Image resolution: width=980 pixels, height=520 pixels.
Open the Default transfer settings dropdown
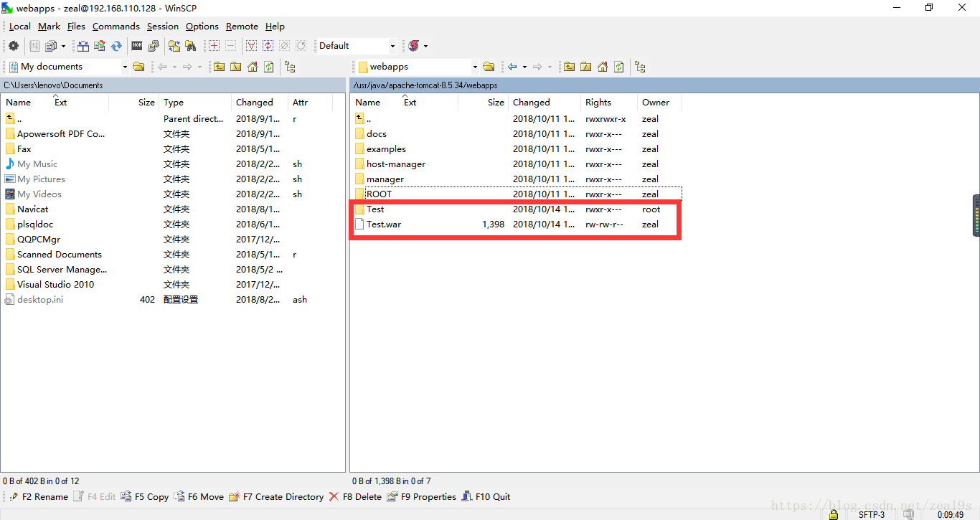pos(392,46)
